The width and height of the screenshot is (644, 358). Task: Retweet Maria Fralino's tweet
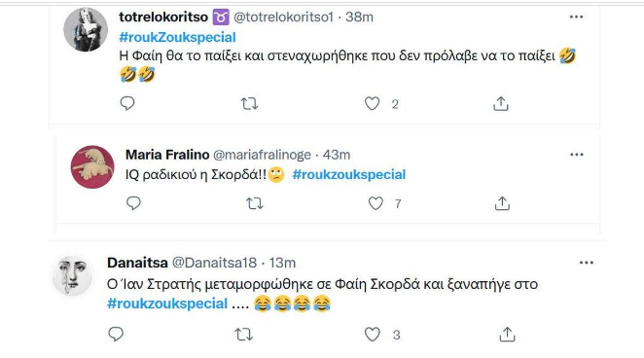coord(255,203)
